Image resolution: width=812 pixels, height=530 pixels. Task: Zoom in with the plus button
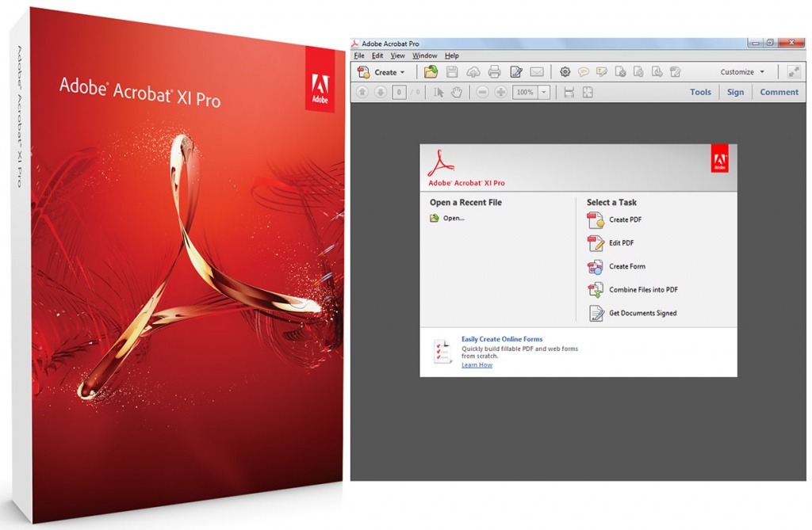[501, 92]
